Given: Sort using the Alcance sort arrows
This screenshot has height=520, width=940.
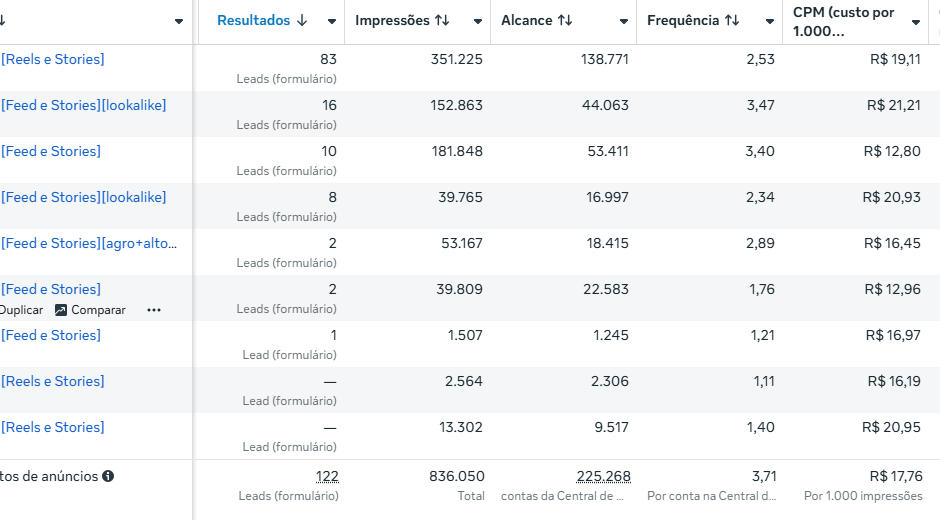Looking at the screenshot, I should click(565, 21).
